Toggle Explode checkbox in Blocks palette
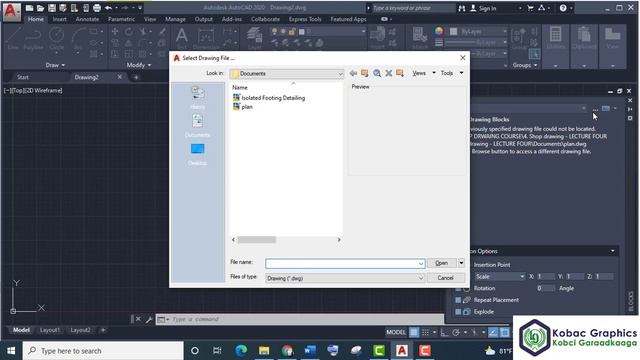 (x=458, y=312)
